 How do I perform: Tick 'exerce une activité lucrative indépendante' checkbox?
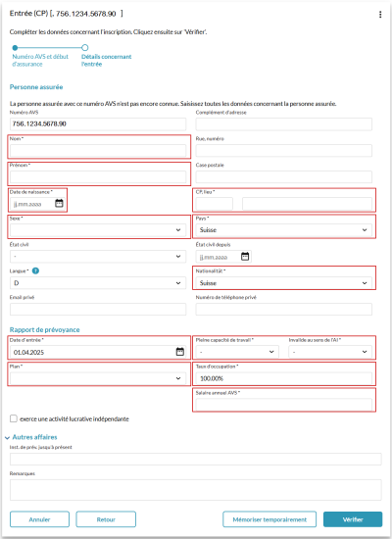coord(14,418)
